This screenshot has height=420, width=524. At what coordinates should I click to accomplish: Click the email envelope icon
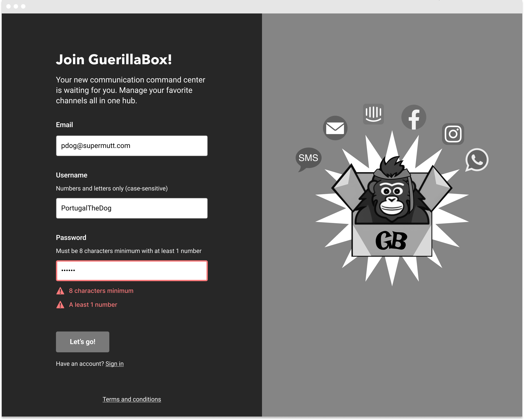[x=335, y=128]
